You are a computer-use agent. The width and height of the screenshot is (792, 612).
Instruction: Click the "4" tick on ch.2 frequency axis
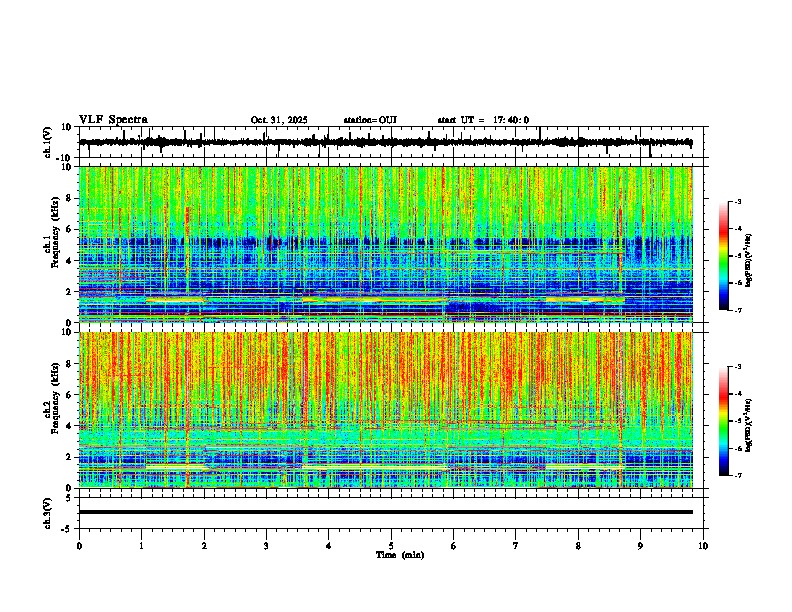click(69, 426)
